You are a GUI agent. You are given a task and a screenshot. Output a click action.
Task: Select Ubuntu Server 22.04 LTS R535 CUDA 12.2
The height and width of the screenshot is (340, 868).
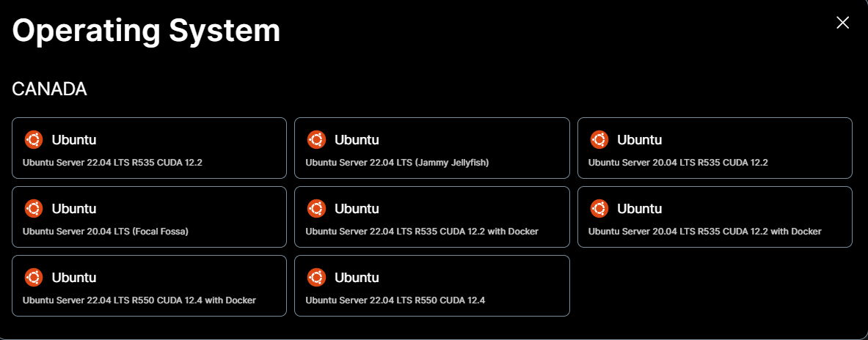click(150, 148)
